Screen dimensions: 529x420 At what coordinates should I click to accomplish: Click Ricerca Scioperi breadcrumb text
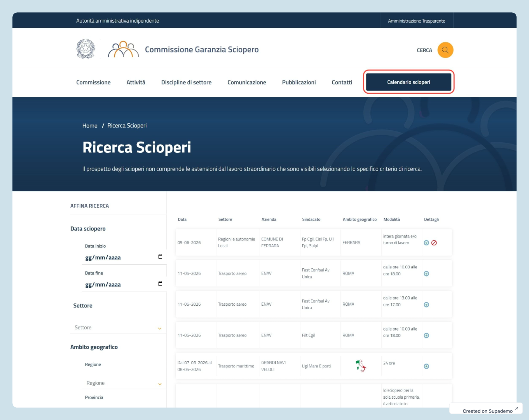click(x=127, y=126)
